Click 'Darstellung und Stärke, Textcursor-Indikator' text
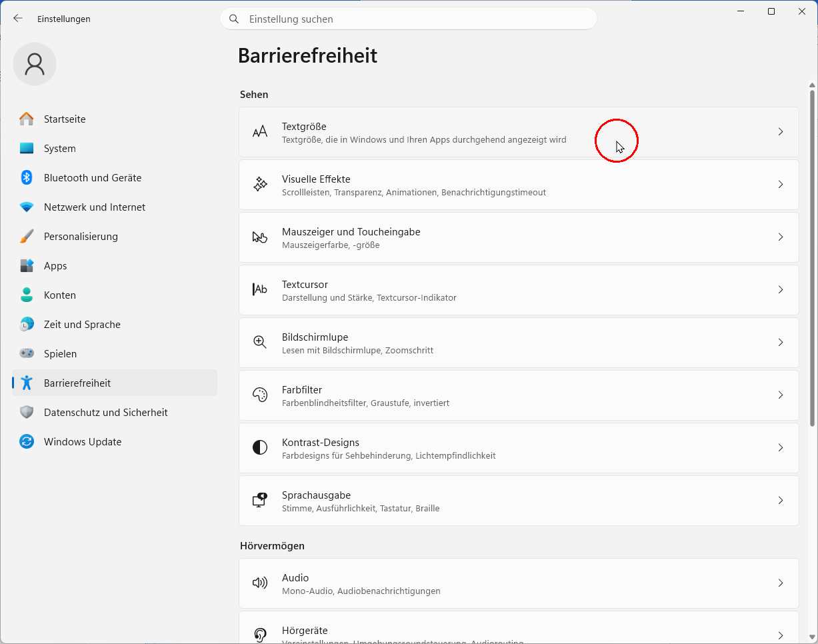The width and height of the screenshot is (818, 644). [369, 297]
